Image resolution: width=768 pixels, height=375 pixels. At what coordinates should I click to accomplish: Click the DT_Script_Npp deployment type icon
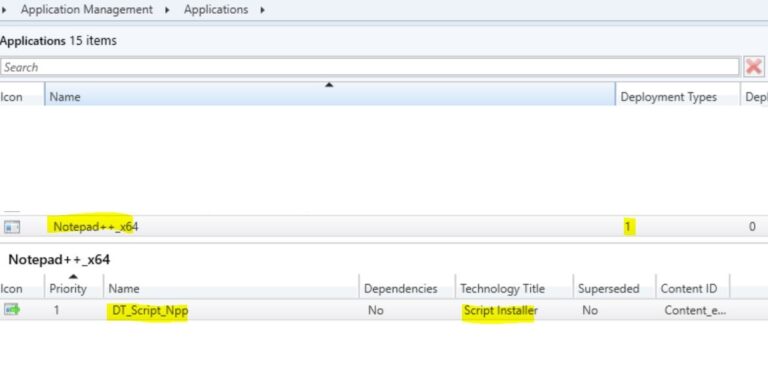[x=12, y=309]
